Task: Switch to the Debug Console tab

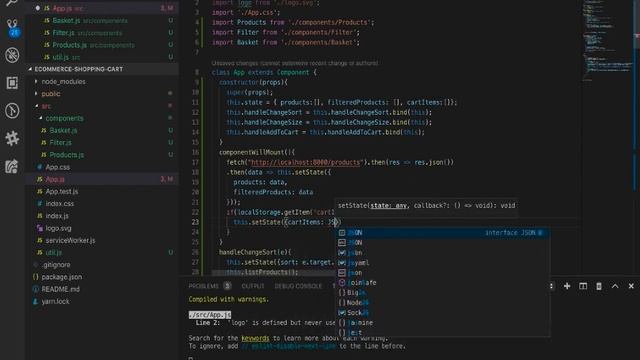Action: click(298, 286)
